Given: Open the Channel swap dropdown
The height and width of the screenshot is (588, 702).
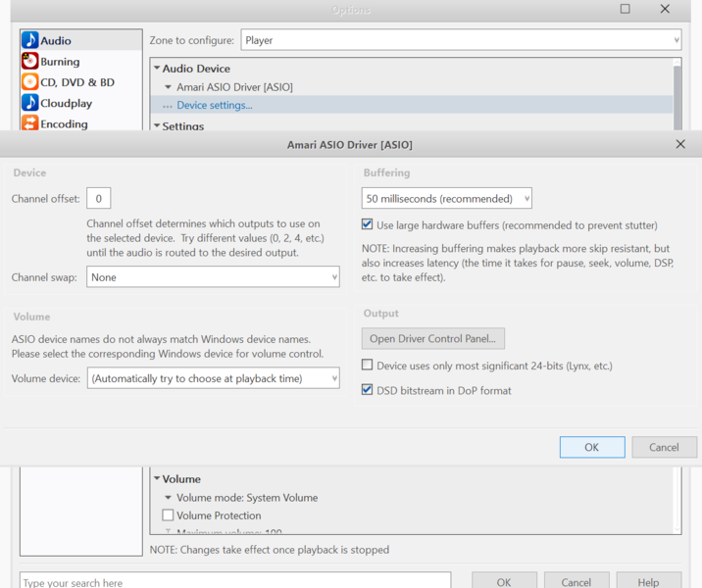Looking at the screenshot, I should pyautogui.click(x=213, y=277).
